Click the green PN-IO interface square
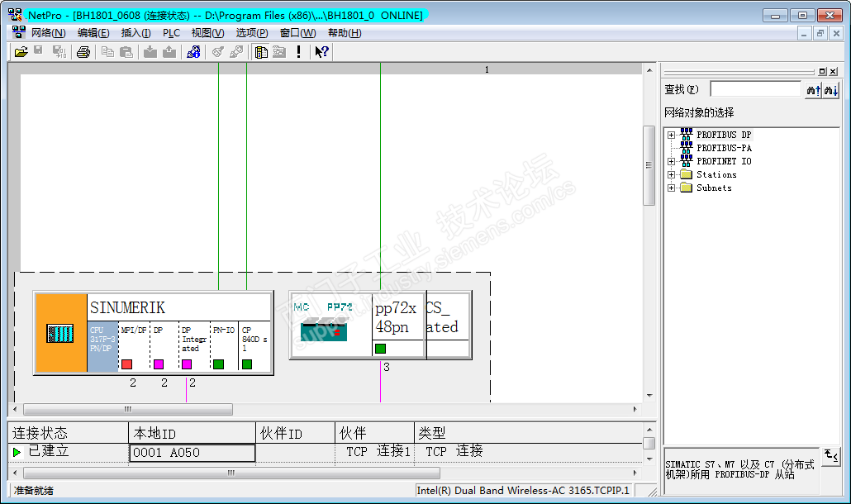The width and height of the screenshot is (851, 504). coord(219,364)
